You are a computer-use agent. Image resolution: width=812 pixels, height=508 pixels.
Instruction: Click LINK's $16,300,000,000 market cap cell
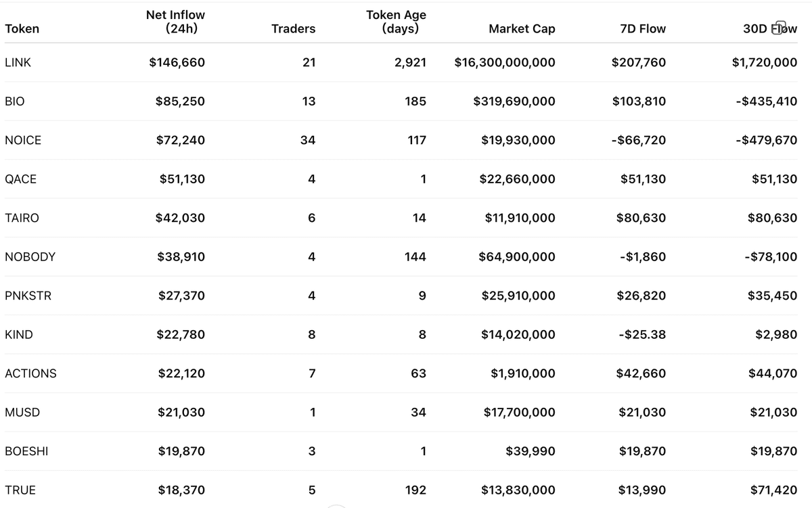pyautogui.click(x=504, y=62)
